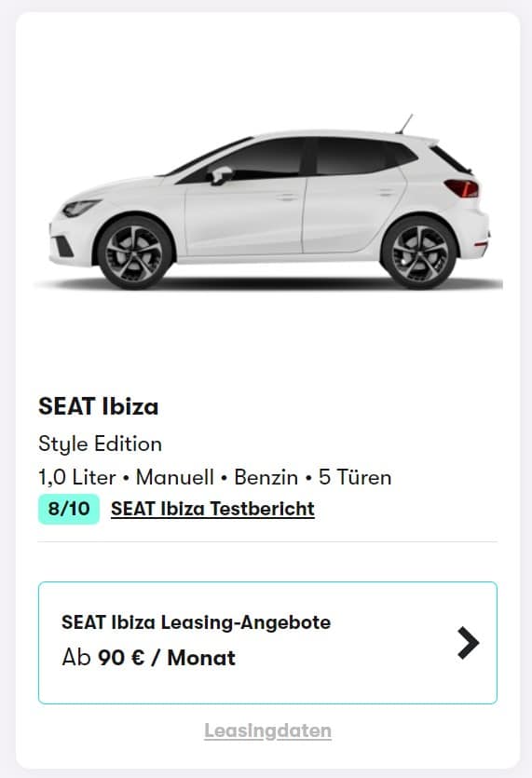Click the car's red tail light
This screenshot has height=778, width=532.
point(462,188)
